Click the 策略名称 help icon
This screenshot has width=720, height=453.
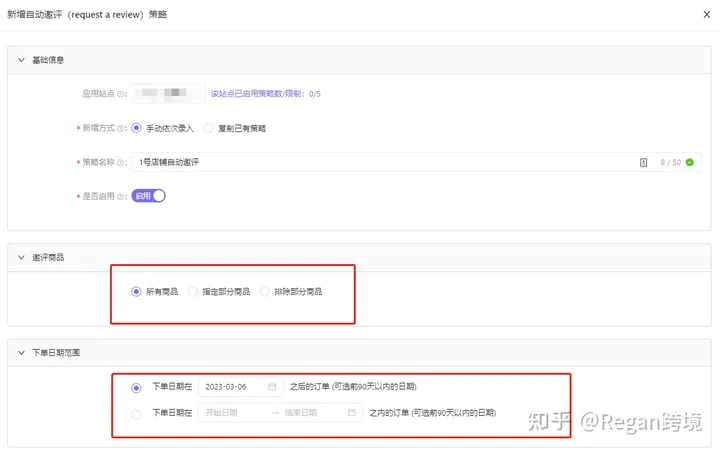pos(120,162)
